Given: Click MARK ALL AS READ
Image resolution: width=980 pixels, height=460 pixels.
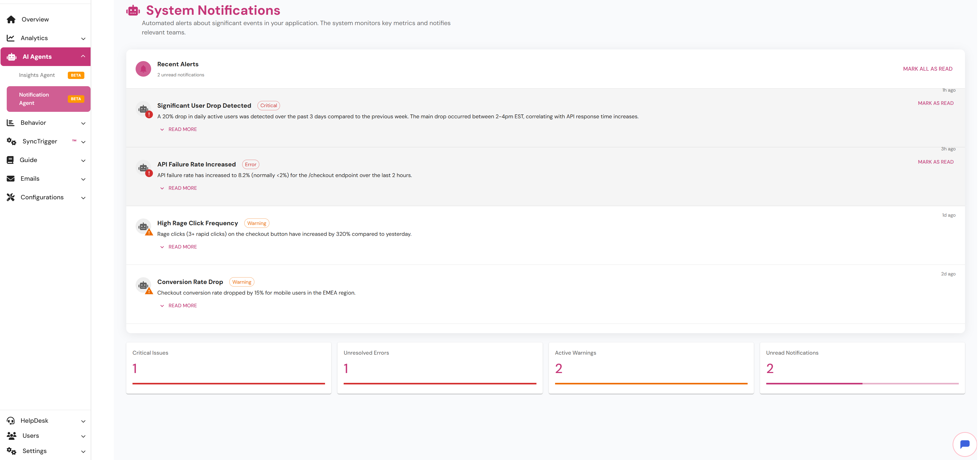Looking at the screenshot, I should [x=927, y=69].
